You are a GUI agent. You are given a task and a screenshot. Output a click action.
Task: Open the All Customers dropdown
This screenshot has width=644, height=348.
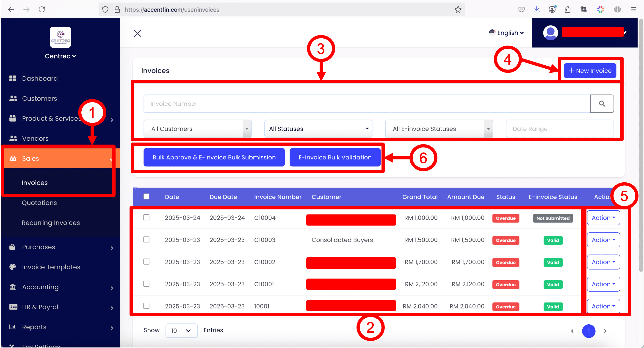(197, 129)
